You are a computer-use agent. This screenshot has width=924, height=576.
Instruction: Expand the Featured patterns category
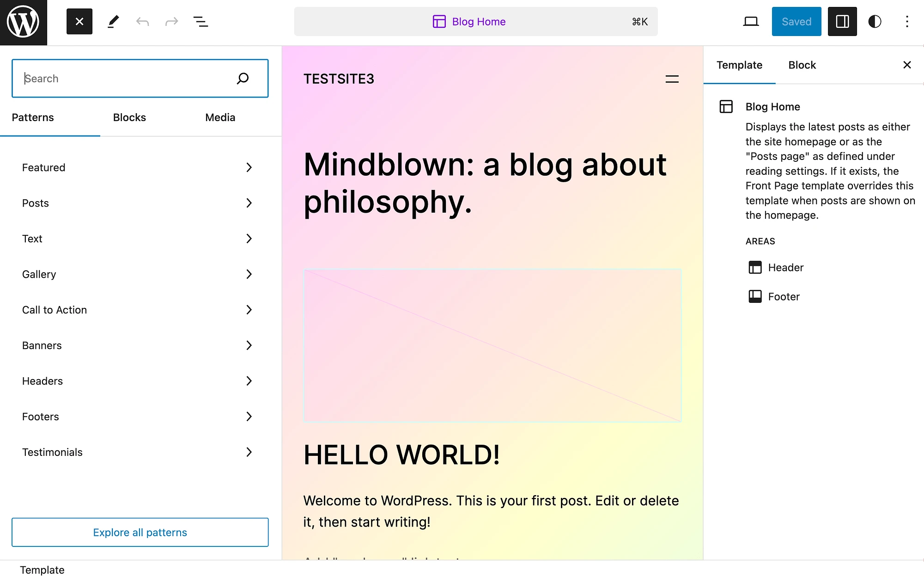[249, 167]
